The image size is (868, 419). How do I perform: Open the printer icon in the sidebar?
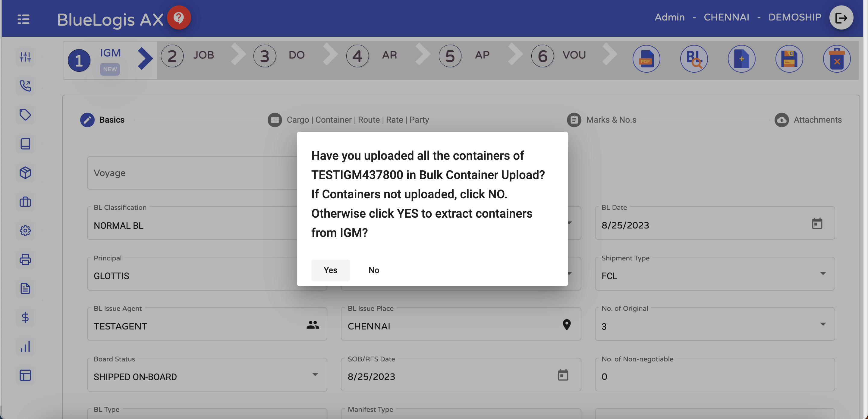pos(25,260)
